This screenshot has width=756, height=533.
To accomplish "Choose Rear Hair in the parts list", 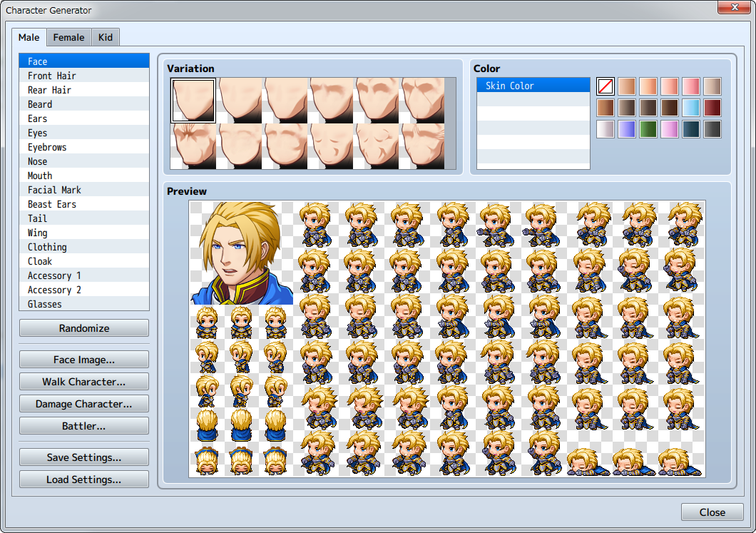I will coord(84,90).
